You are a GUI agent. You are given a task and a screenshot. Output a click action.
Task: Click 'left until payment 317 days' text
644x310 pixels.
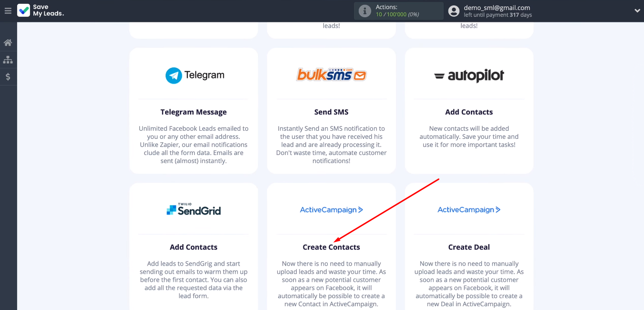coord(498,15)
